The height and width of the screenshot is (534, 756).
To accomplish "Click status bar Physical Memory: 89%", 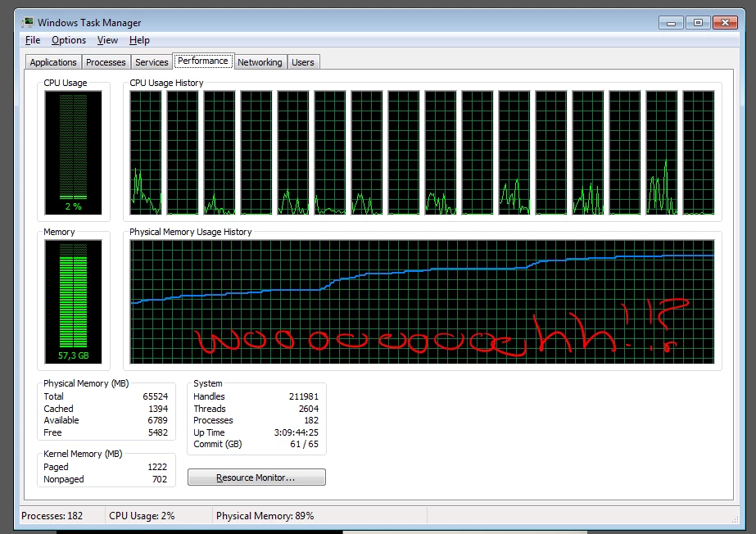I will pyautogui.click(x=265, y=516).
